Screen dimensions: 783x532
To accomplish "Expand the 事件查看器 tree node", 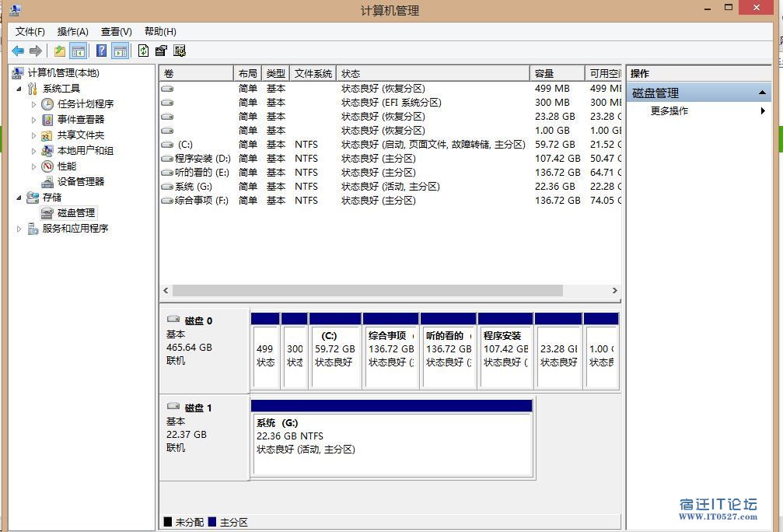I will 33,120.
